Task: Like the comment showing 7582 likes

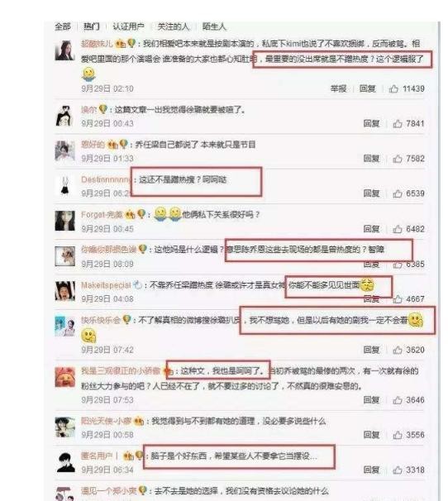Action: tap(398, 158)
